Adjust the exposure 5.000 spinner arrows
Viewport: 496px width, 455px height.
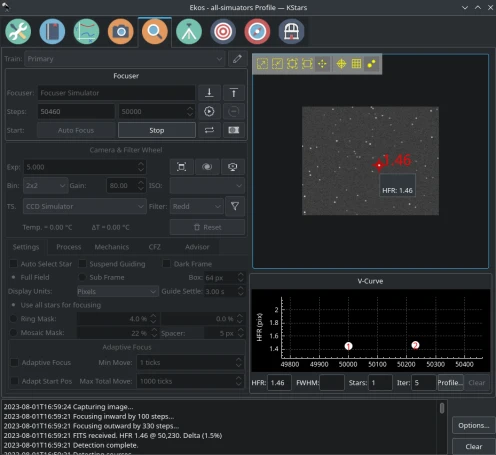tap(141, 167)
